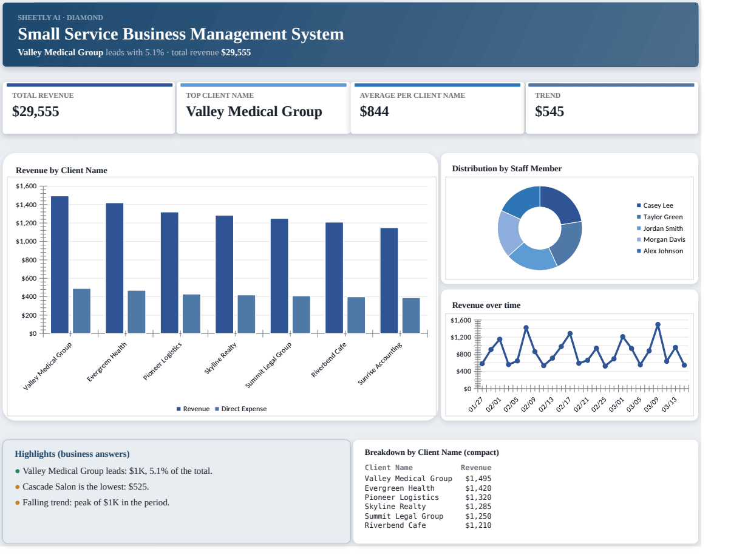Click the Skyline Realty revenue bar
Image resolution: width=745 pixels, height=560 pixels.
(224, 275)
